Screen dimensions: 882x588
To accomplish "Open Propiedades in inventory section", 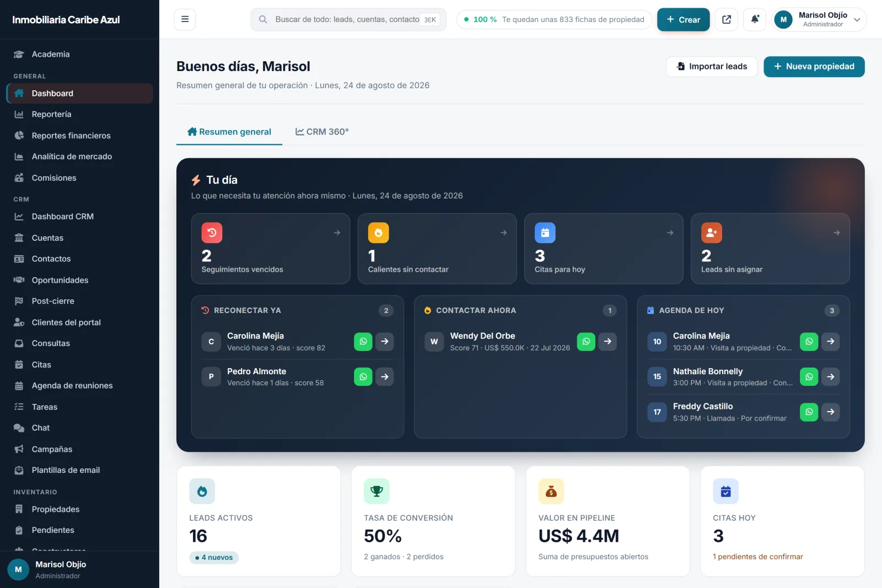I will click(x=80, y=509).
